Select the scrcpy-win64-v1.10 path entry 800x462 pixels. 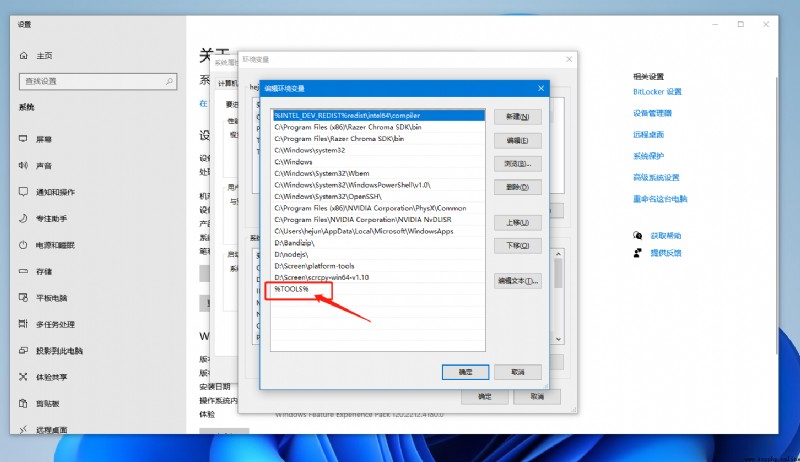point(378,277)
